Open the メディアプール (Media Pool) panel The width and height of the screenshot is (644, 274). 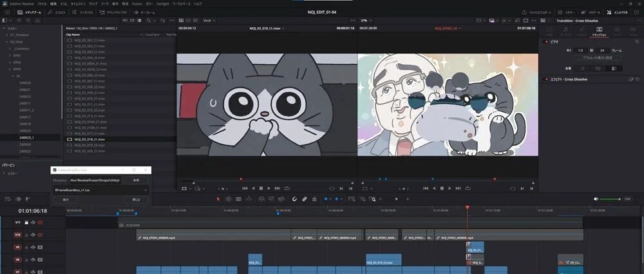[x=29, y=12]
